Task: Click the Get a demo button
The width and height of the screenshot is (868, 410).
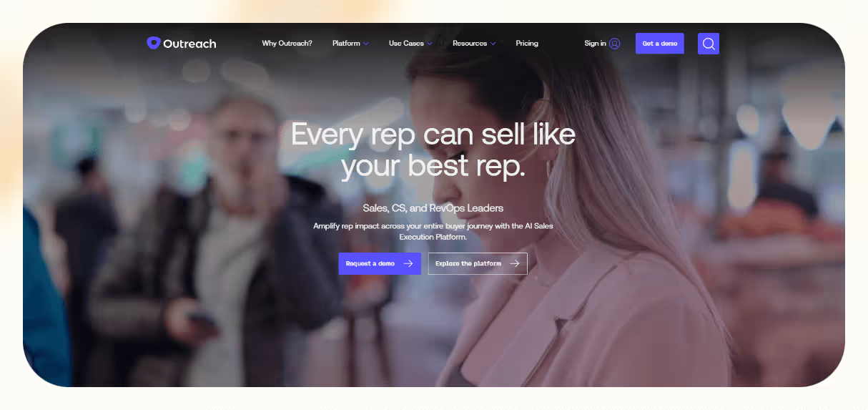Action: [x=659, y=44]
